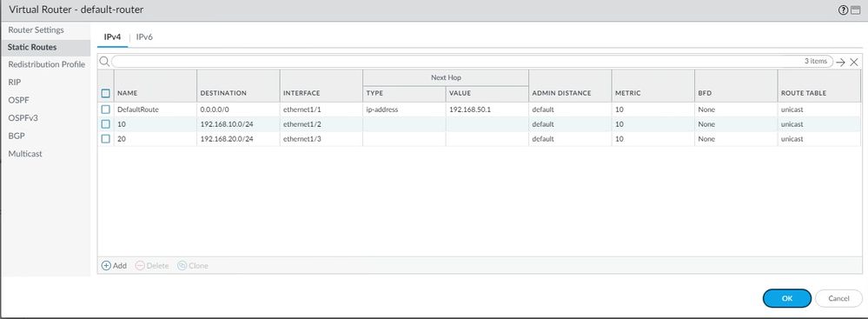Toggle the select-all checkbox in header
The height and width of the screenshot is (319, 868).
tap(106, 93)
